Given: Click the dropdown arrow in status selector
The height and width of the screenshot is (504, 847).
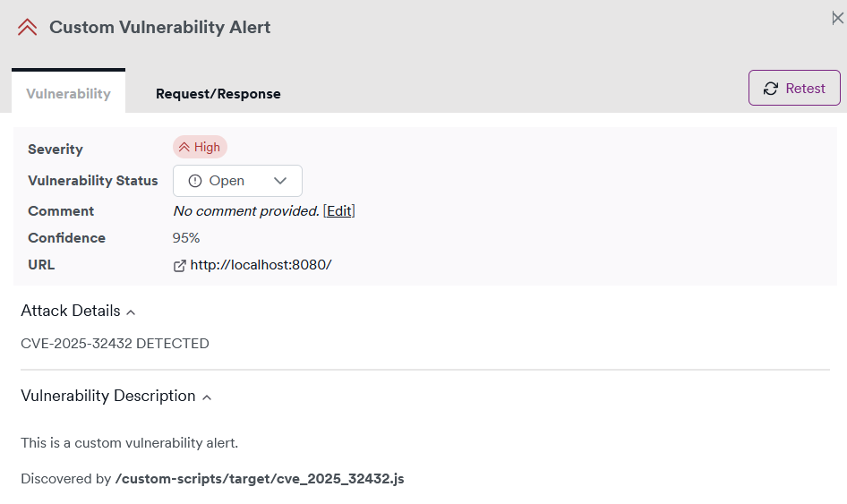Looking at the screenshot, I should coord(280,181).
